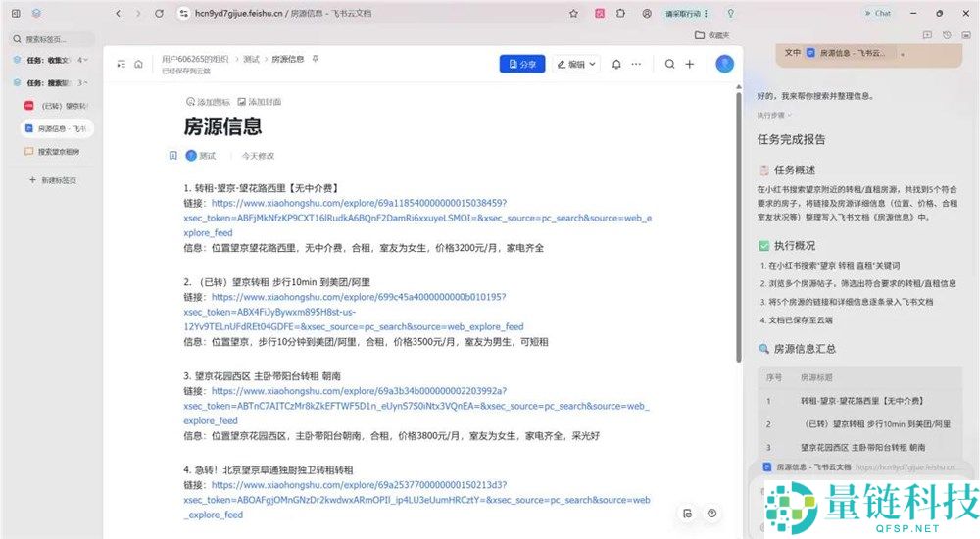The height and width of the screenshot is (539, 980).
Task: Open the 收藏夹 bookmarks folder
Action: (712, 35)
